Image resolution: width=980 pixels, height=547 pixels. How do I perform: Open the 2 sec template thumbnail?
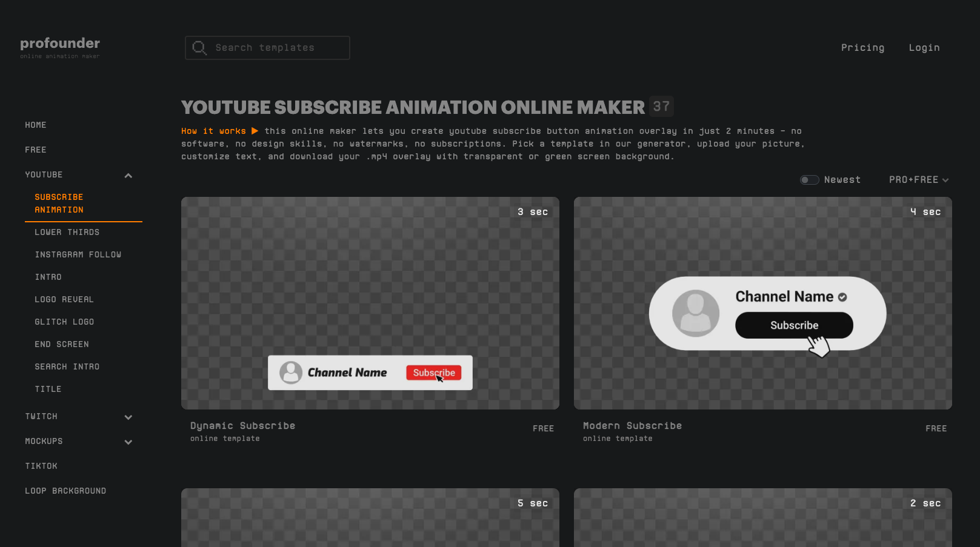(763, 517)
